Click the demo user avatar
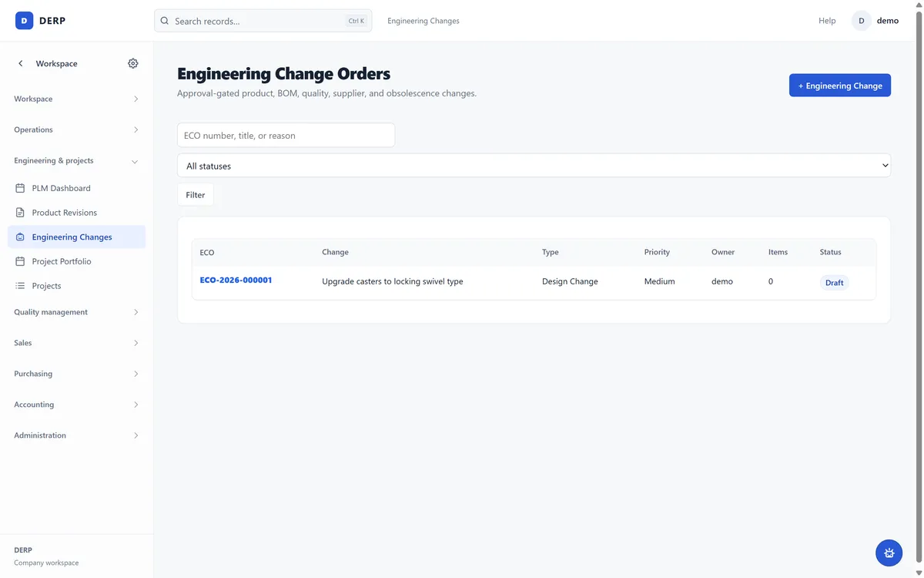 tap(861, 21)
